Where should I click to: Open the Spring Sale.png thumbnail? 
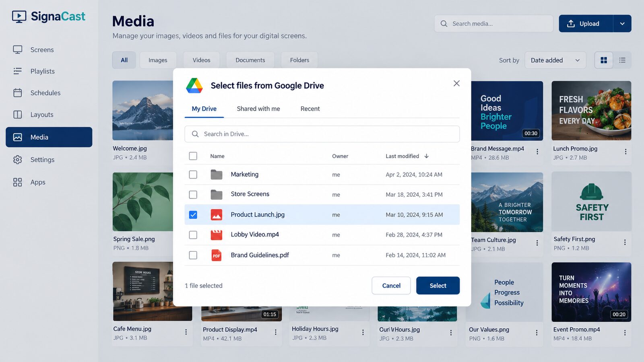click(143, 202)
